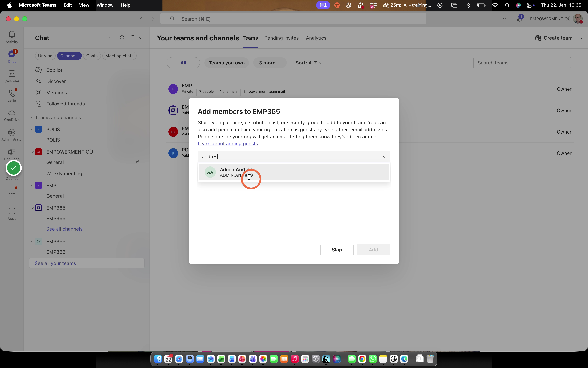588x368 pixels.
Task: Skip adding members to EMP365
Action: (337, 250)
